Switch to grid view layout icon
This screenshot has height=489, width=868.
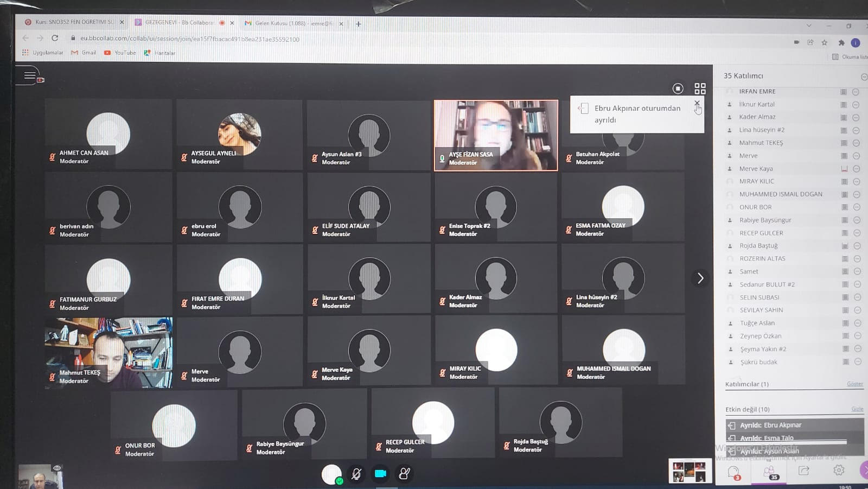pyautogui.click(x=700, y=88)
